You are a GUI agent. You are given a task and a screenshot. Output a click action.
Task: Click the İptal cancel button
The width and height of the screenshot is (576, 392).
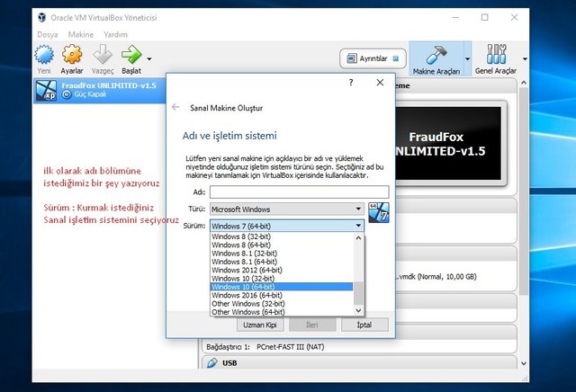364,325
